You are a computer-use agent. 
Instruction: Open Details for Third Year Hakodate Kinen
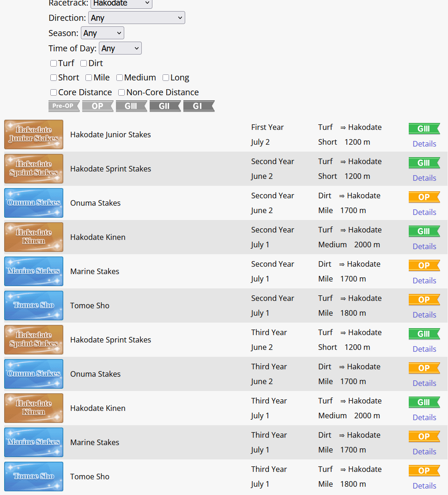[424, 417]
